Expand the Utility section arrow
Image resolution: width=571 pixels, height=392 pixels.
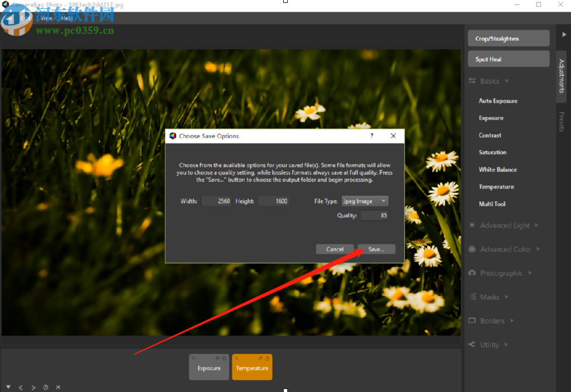point(506,344)
